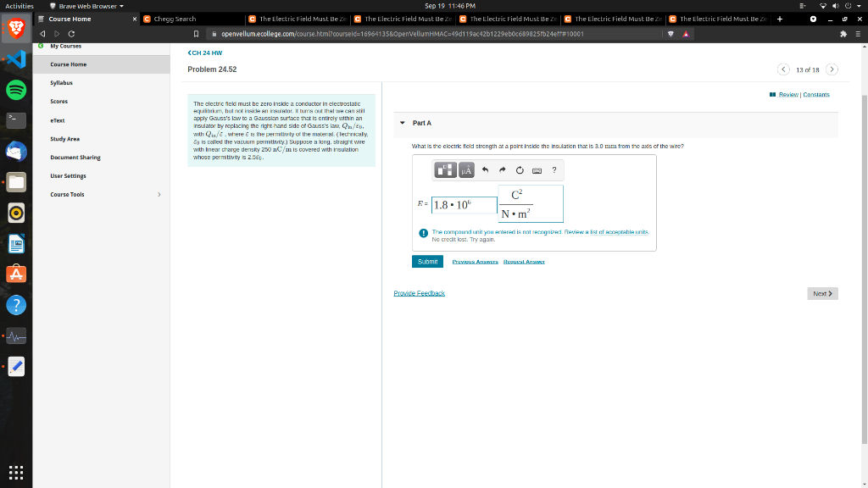The width and height of the screenshot is (868, 488).
Task: Open keyboard shortcuts in answer toolbar
Action: pos(537,170)
